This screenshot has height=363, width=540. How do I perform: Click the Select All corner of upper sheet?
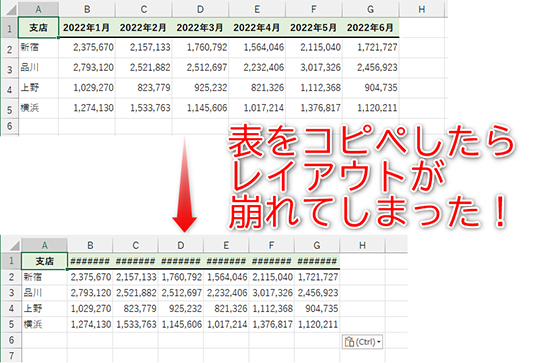click(x=10, y=9)
